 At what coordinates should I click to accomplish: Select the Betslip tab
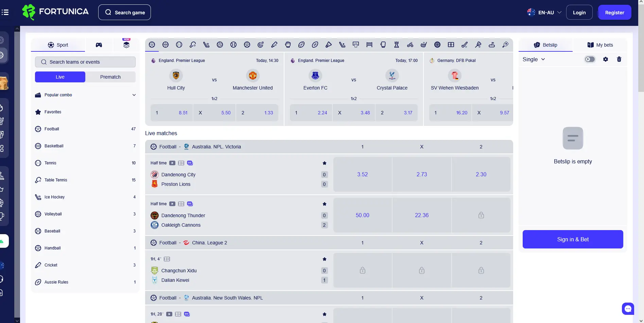(545, 45)
